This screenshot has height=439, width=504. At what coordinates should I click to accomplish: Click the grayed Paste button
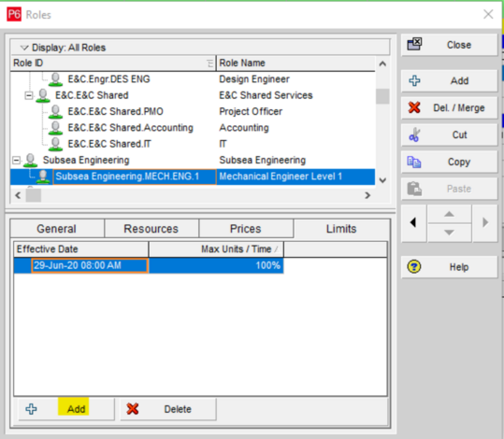(449, 189)
